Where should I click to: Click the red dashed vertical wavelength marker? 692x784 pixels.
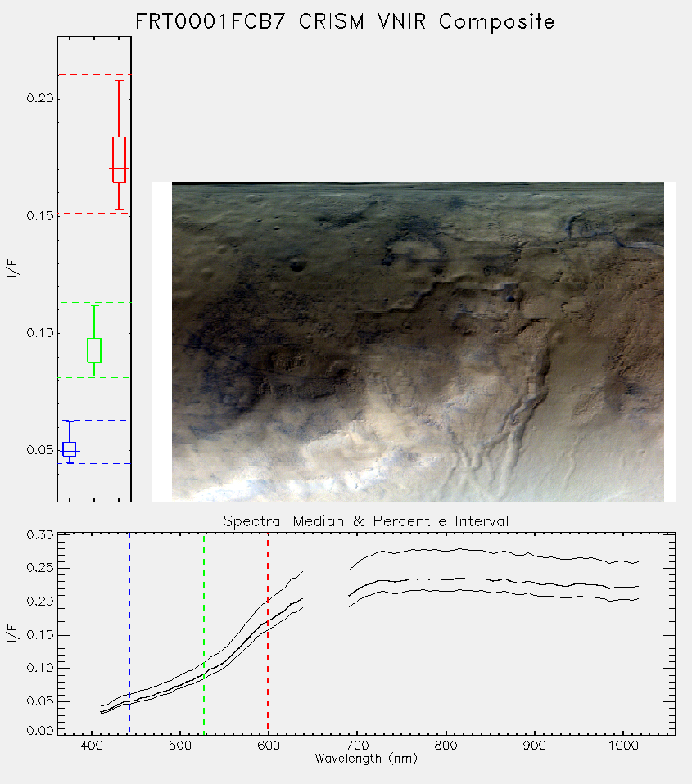click(x=268, y=633)
